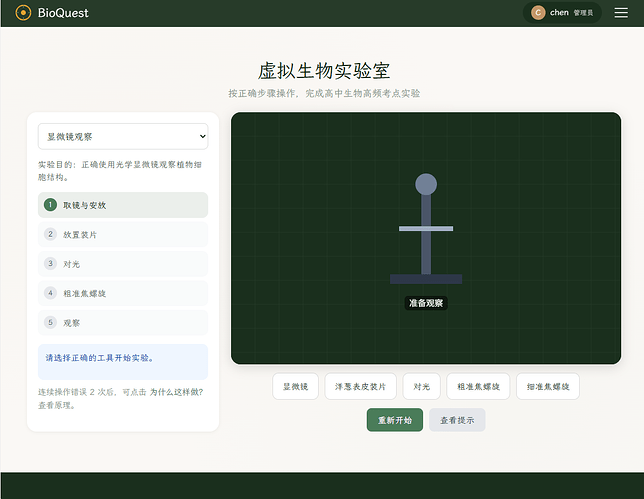Choose the 显微镜 tool button

point(295,386)
